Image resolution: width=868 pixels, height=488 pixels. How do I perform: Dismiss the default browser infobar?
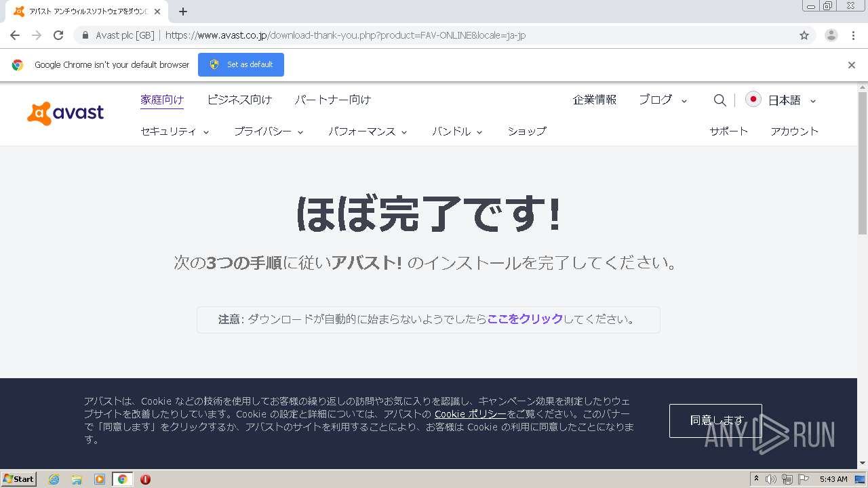(852, 65)
